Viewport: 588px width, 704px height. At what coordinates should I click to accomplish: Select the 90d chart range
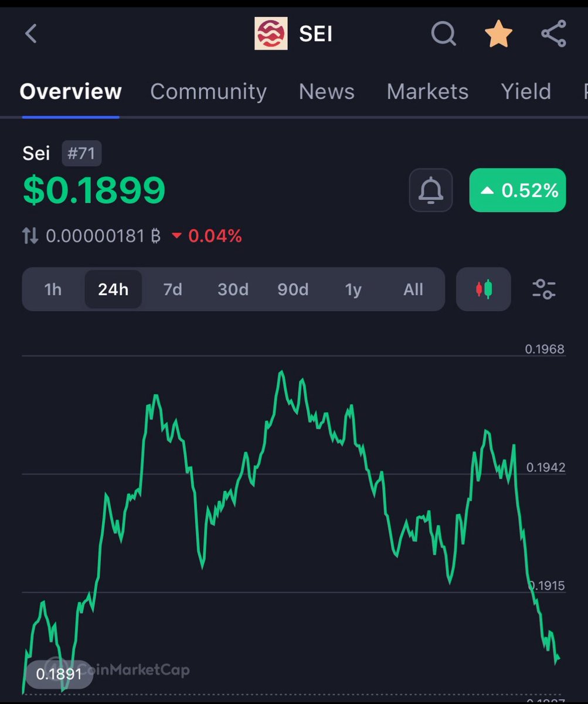click(293, 289)
